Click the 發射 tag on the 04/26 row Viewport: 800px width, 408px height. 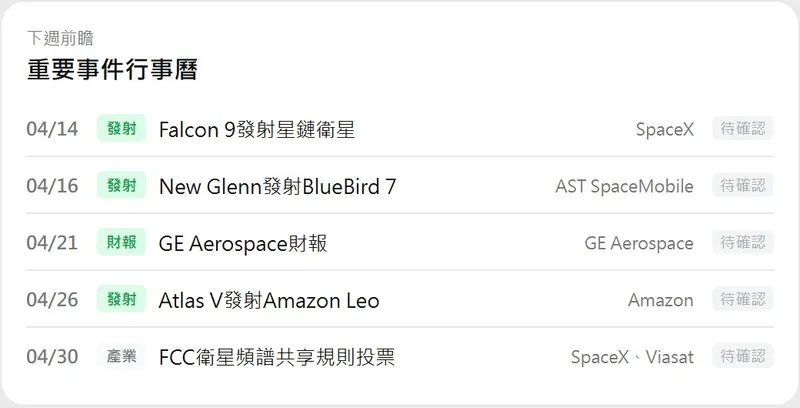point(122,300)
